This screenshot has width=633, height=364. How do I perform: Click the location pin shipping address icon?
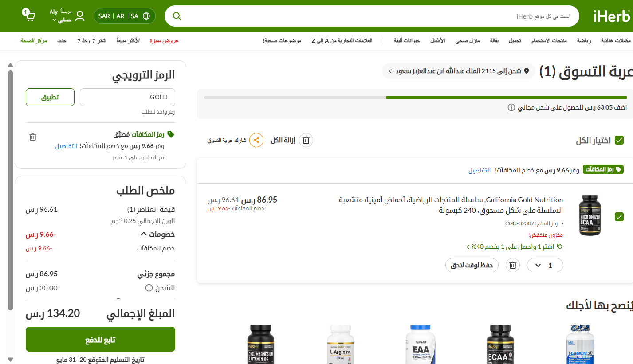(x=527, y=71)
